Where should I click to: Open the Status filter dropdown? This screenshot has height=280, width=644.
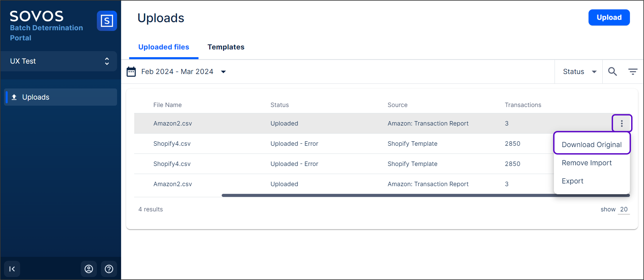click(579, 72)
